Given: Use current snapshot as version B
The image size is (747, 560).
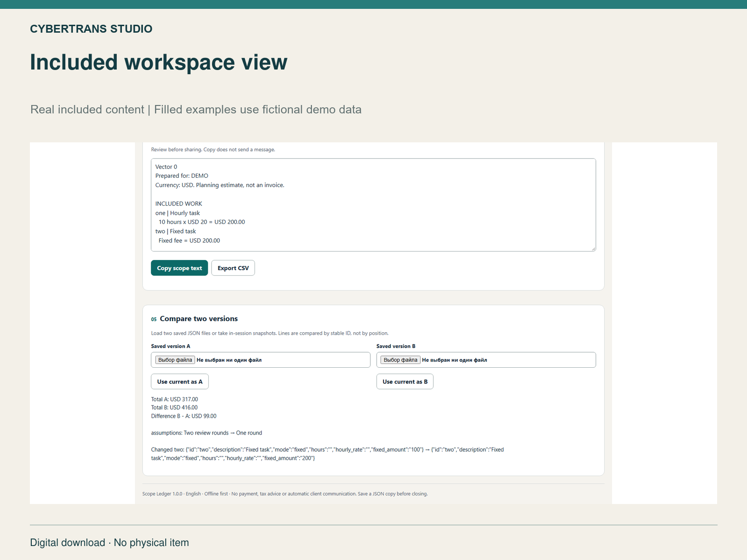Looking at the screenshot, I should [405, 382].
